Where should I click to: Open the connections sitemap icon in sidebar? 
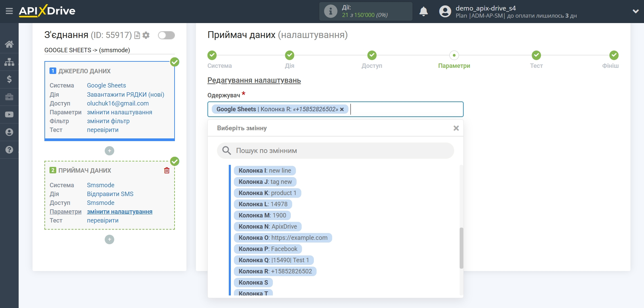9,62
